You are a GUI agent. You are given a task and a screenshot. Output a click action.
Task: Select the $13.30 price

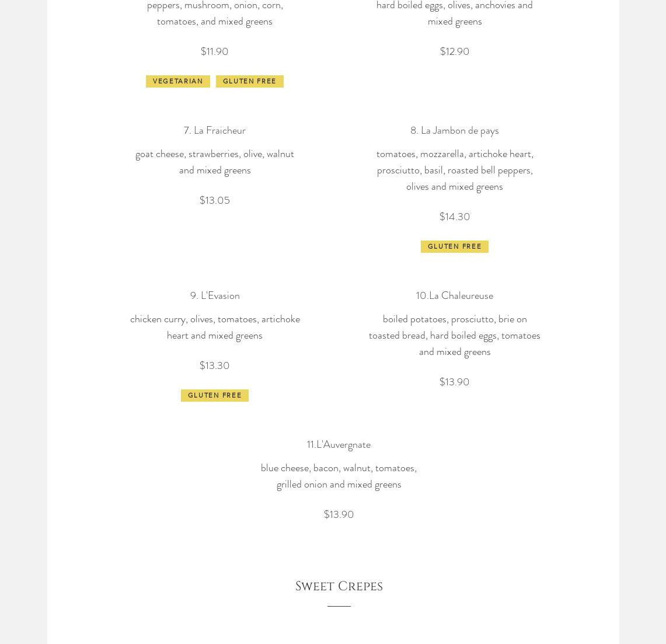214,365
